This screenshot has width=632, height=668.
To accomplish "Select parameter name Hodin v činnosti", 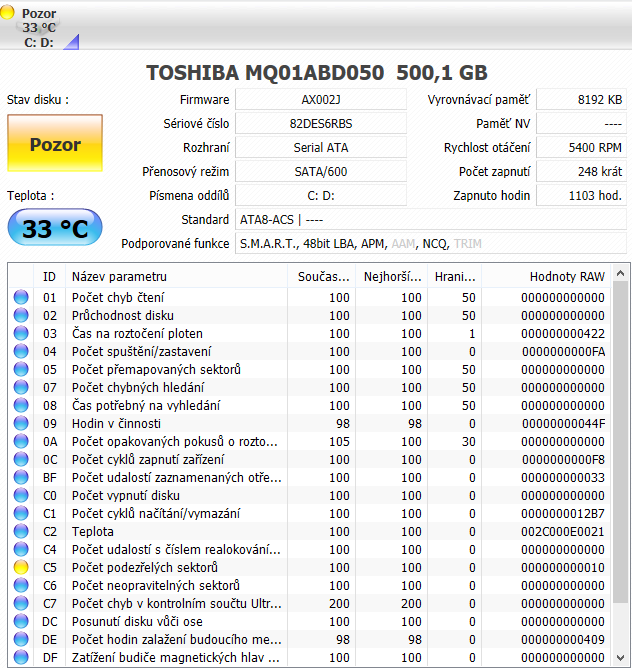I will (x=116, y=423).
